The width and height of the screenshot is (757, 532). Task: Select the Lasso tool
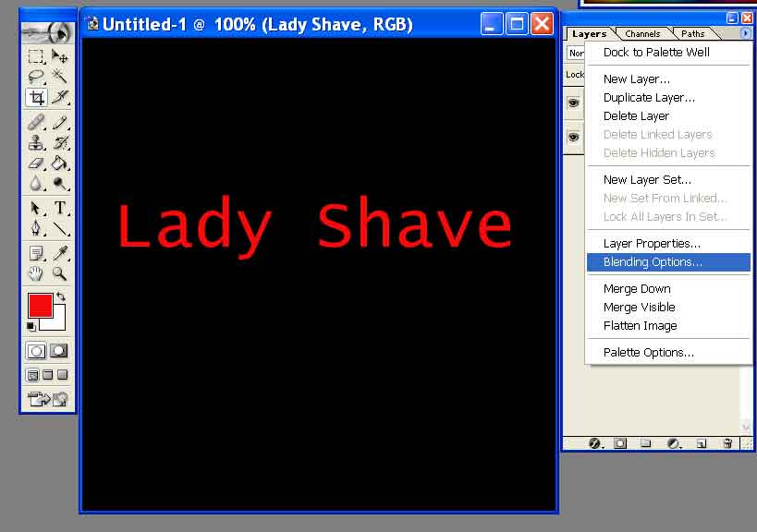tap(36, 77)
